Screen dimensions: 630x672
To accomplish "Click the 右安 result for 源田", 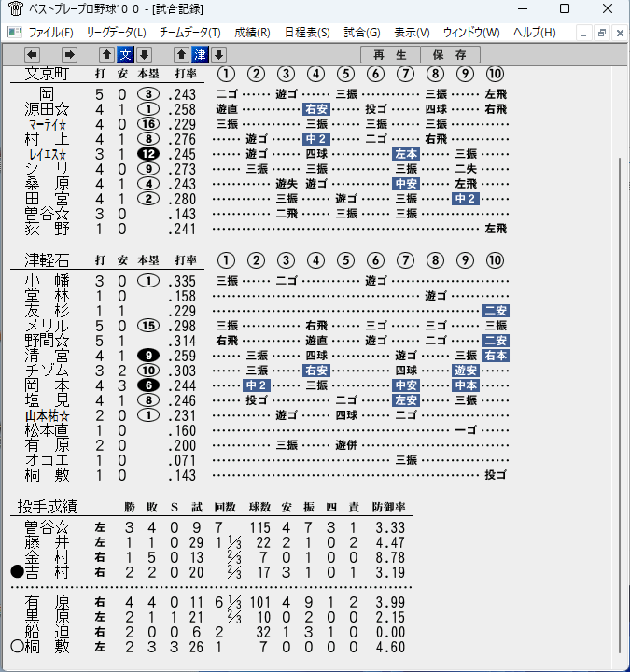I will (x=316, y=109).
